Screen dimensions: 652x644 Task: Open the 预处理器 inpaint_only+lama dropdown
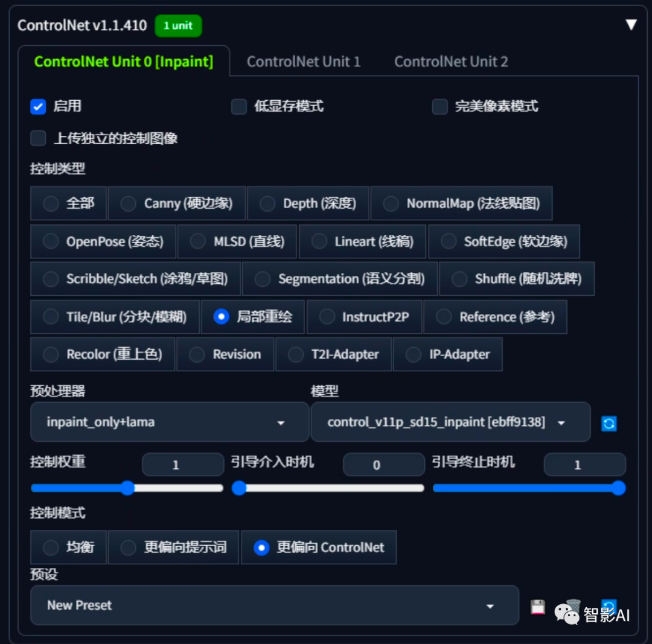170,422
